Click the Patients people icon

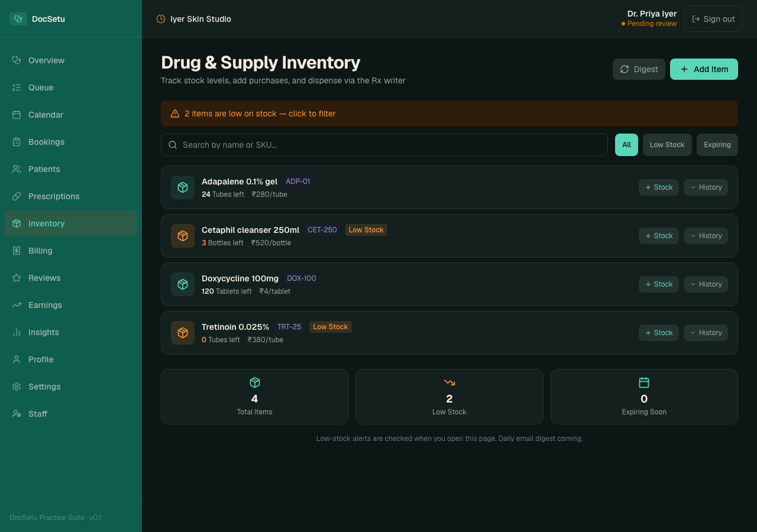click(x=17, y=169)
